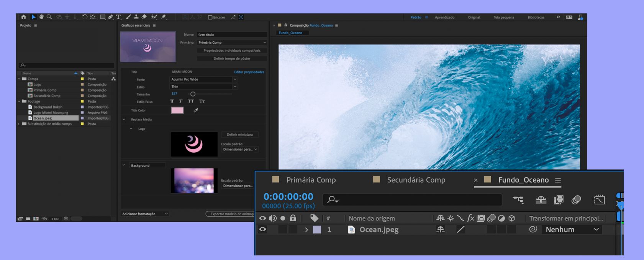
Task: Delete selected item with trash icon
Action: [x=66, y=219]
